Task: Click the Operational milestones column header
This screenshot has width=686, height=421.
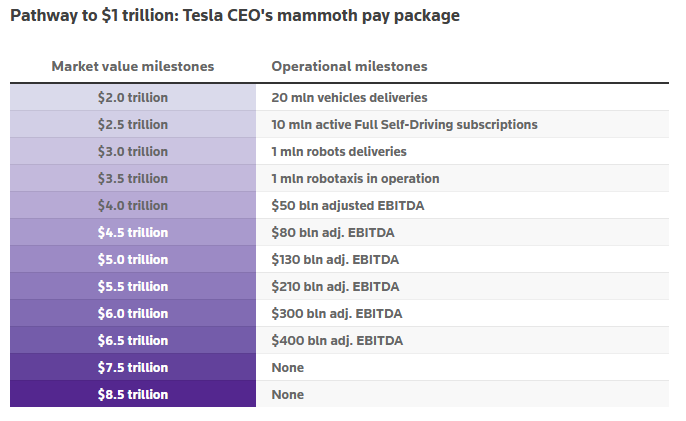Action: 349,67
